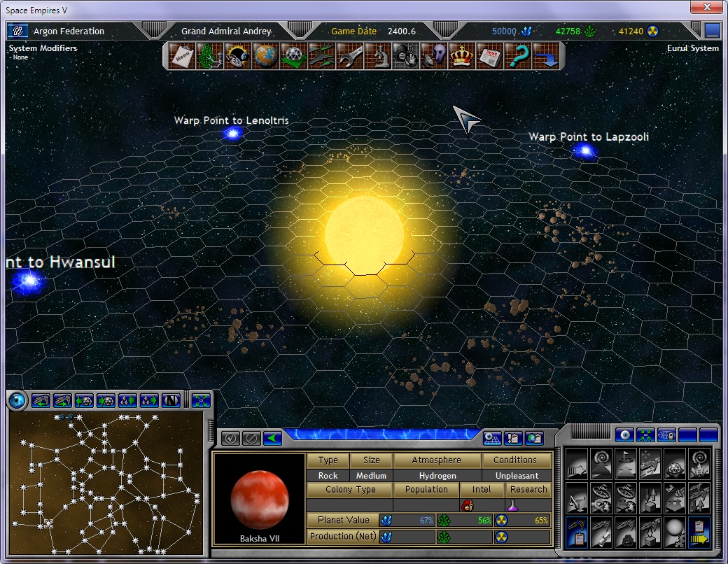Click the ship clipboard orders command

click(577, 533)
